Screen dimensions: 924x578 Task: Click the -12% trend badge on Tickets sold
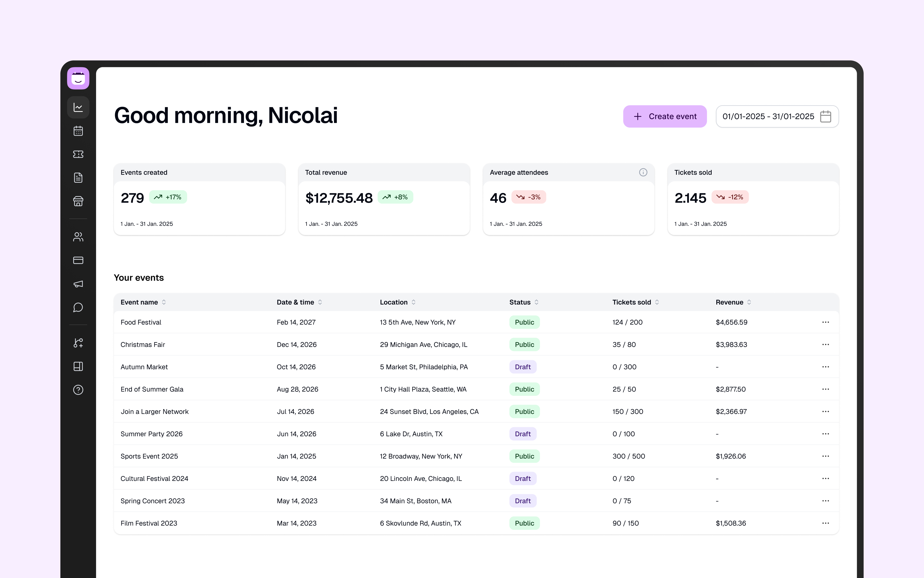tap(730, 197)
